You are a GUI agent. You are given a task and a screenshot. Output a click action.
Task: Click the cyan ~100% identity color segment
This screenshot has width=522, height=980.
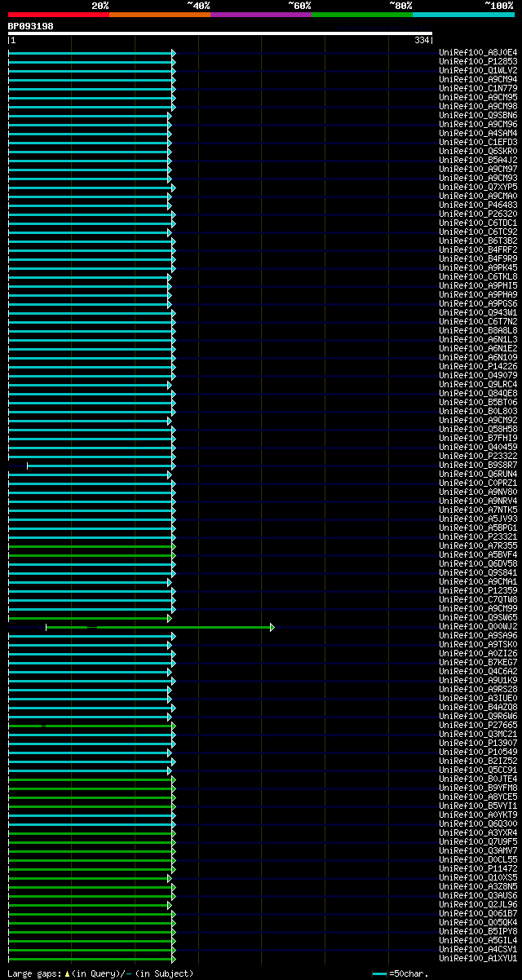463,15
